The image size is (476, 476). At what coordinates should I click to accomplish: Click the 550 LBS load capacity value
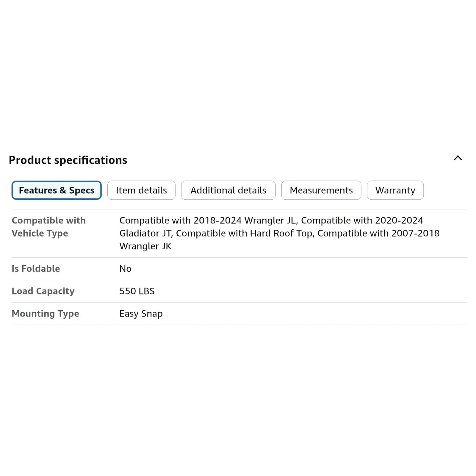[137, 291]
